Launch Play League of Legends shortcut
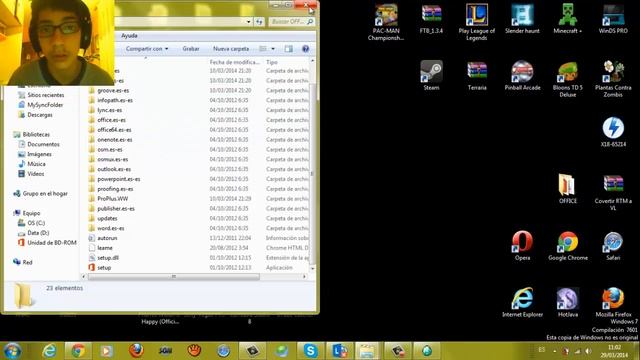This screenshot has width=640, height=360. (x=477, y=23)
